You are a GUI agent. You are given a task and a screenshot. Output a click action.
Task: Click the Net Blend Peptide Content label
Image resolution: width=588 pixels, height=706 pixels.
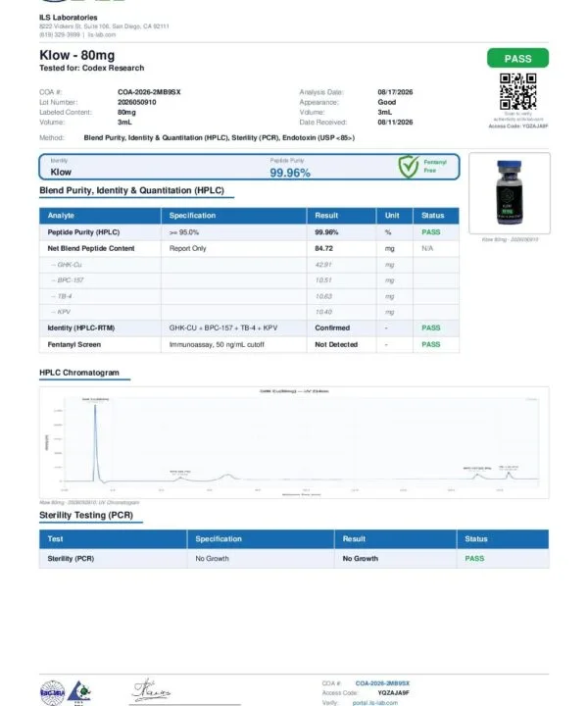click(x=91, y=248)
